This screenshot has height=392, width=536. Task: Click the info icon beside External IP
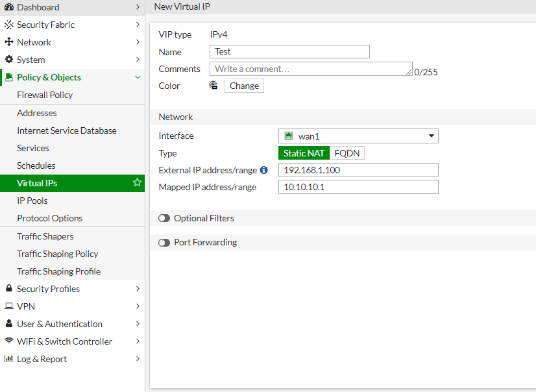pos(264,169)
